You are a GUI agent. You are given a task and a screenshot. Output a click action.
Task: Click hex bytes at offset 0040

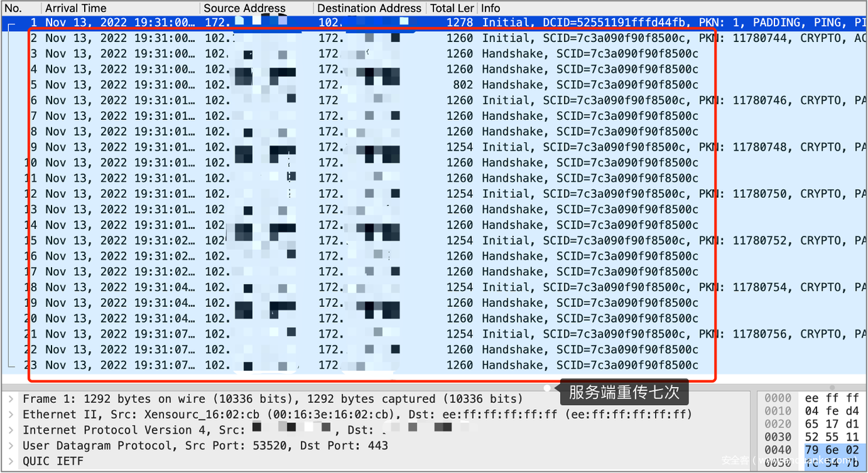pyautogui.click(x=832, y=450)
